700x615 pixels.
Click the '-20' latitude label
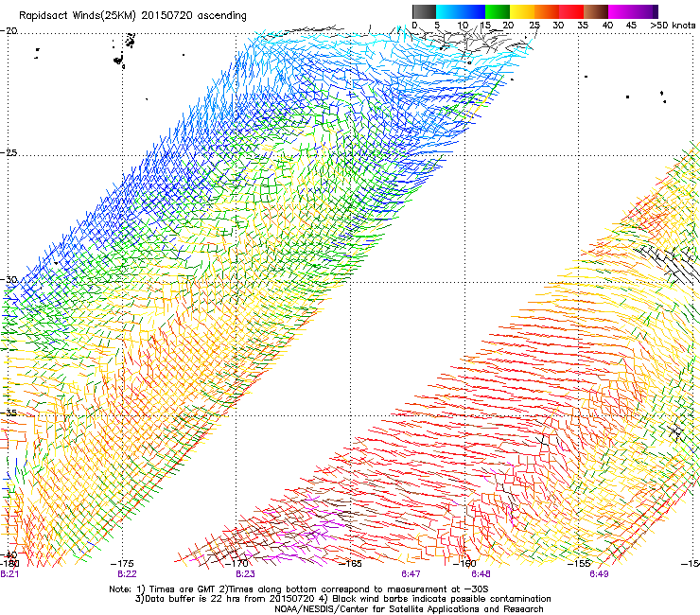click(x=9, y=31)
